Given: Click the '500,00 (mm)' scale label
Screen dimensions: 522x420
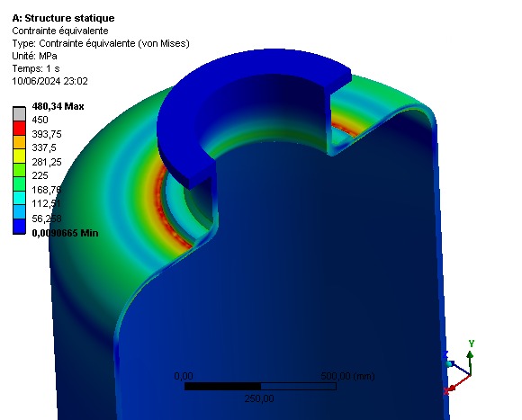Looking at the screenshot, I should tap(347, 376).
